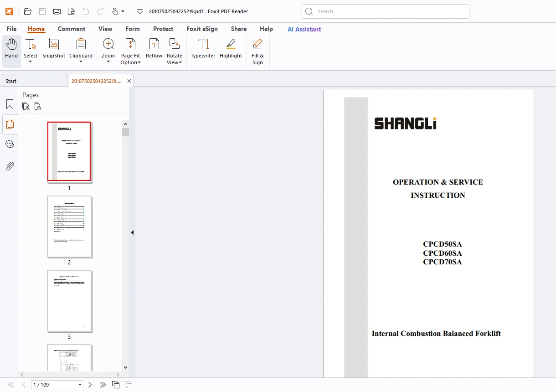The height and width of the screenshot is (392, 556).
Task: Open the Bookmarks side panel
Action: pyautogui.click(x=10, y=104)
